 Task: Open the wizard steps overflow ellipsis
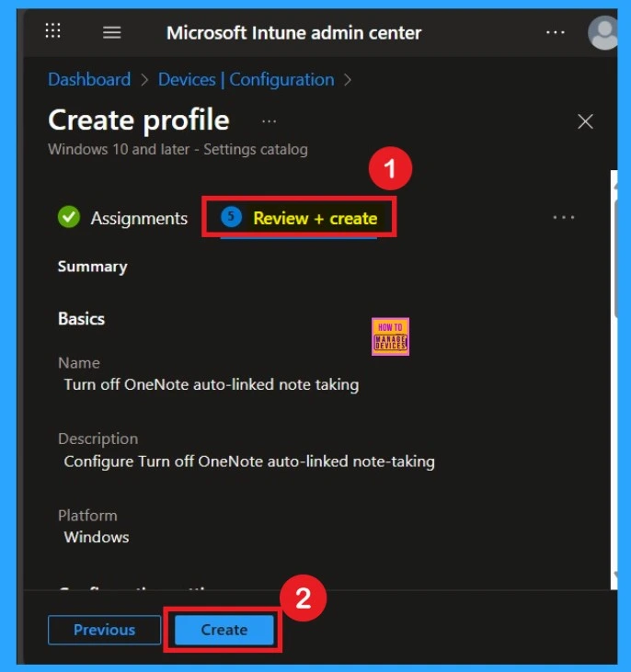click(564, 217)
